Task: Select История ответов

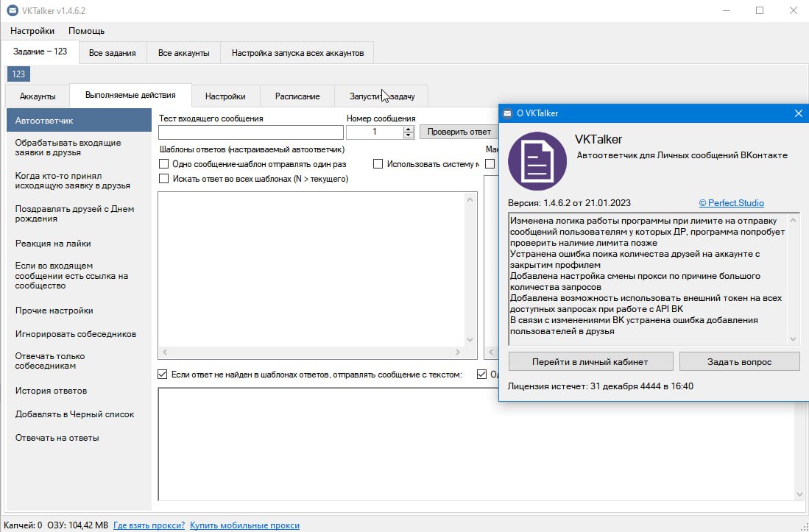Action: [79, 391]
